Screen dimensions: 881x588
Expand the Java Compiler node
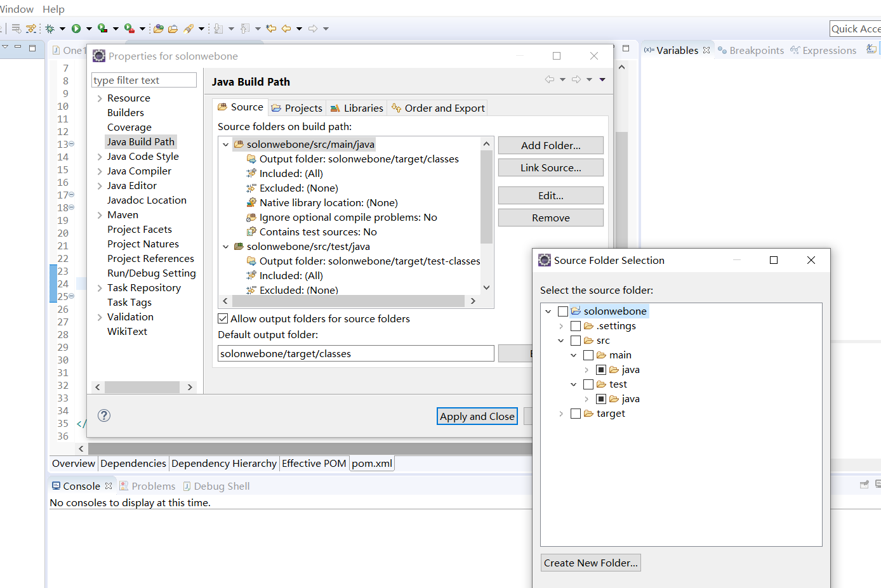point(100,171)
